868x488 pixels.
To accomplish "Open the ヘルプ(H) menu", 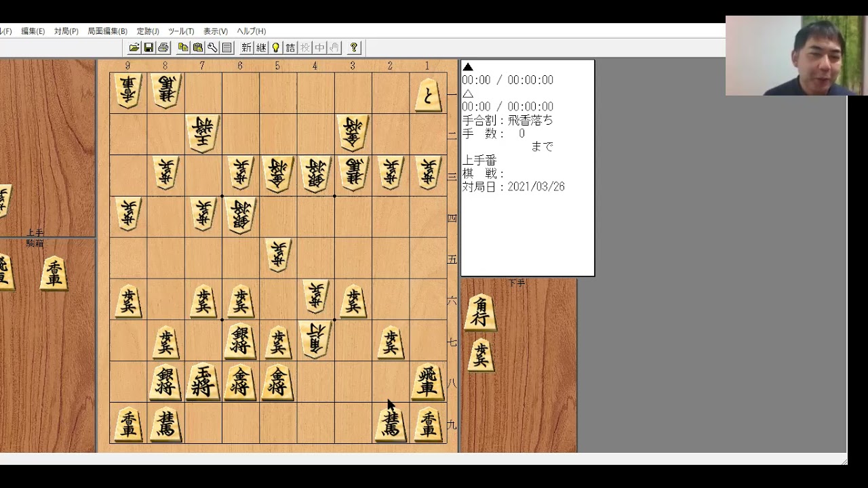I will pos(251,31).
